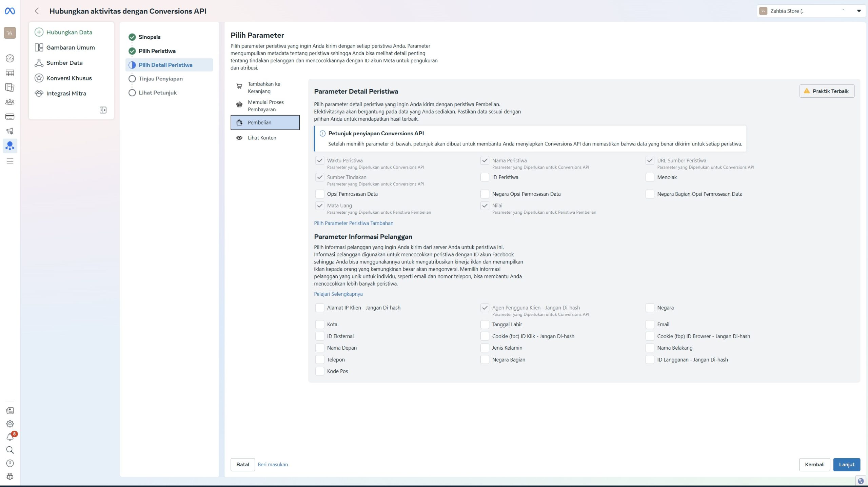The width and height of the screenshot is (868, 487).
Task: Click the Lanjut button
Action: tap(846, 464)
